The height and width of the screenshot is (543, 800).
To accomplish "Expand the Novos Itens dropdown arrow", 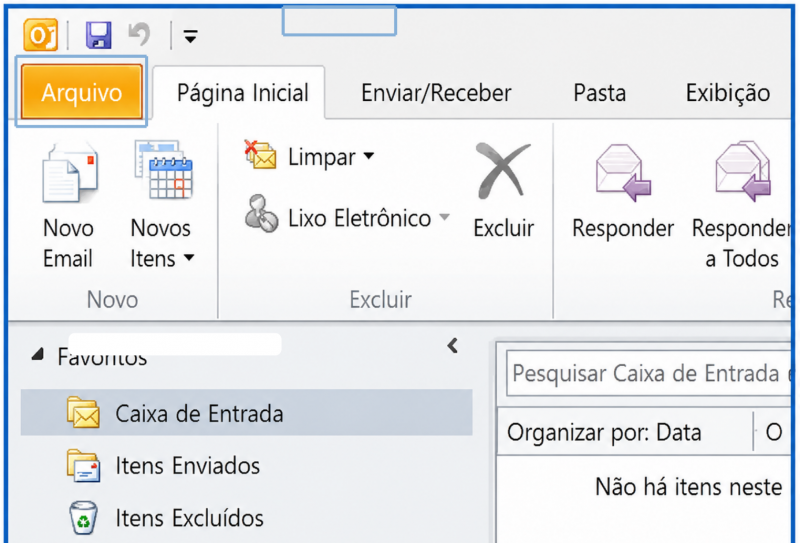I will [x=189, y=258].
